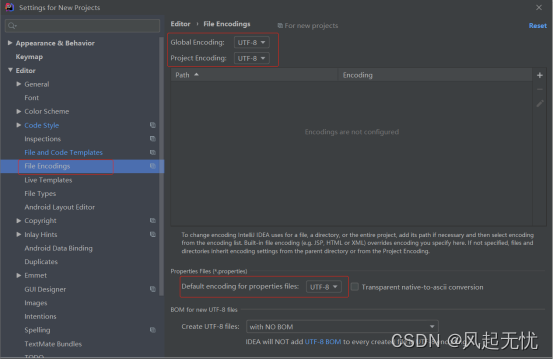
Task: Expand the General node
Action: 19,84
